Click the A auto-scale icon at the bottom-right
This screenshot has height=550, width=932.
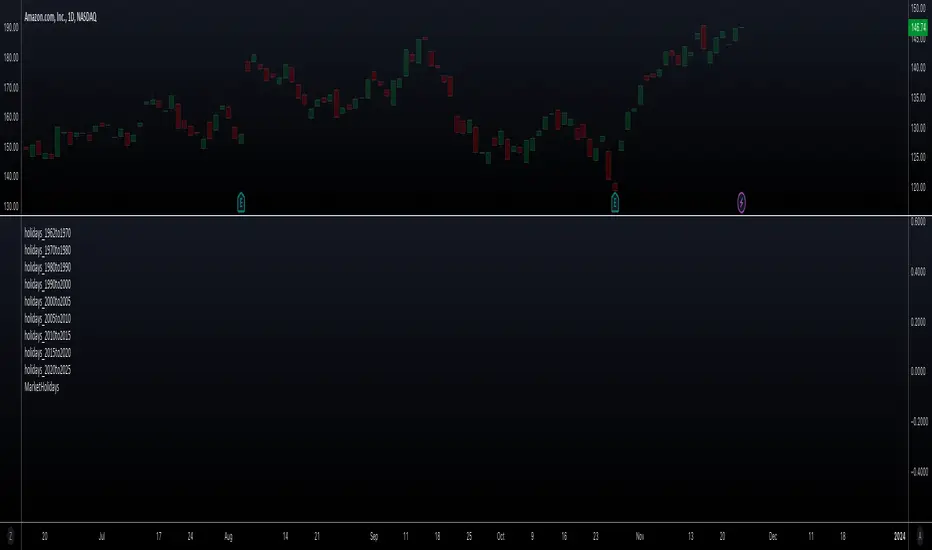pos(920,536)
